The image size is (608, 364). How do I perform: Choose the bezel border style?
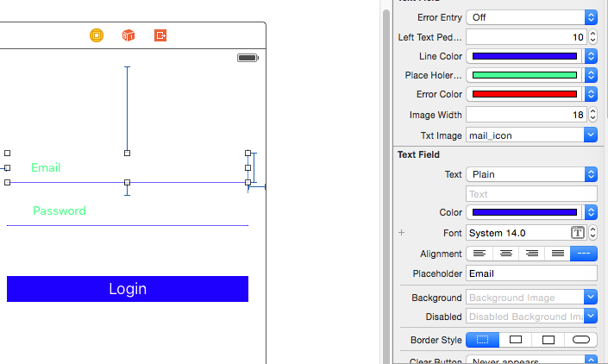coord(548,340)
